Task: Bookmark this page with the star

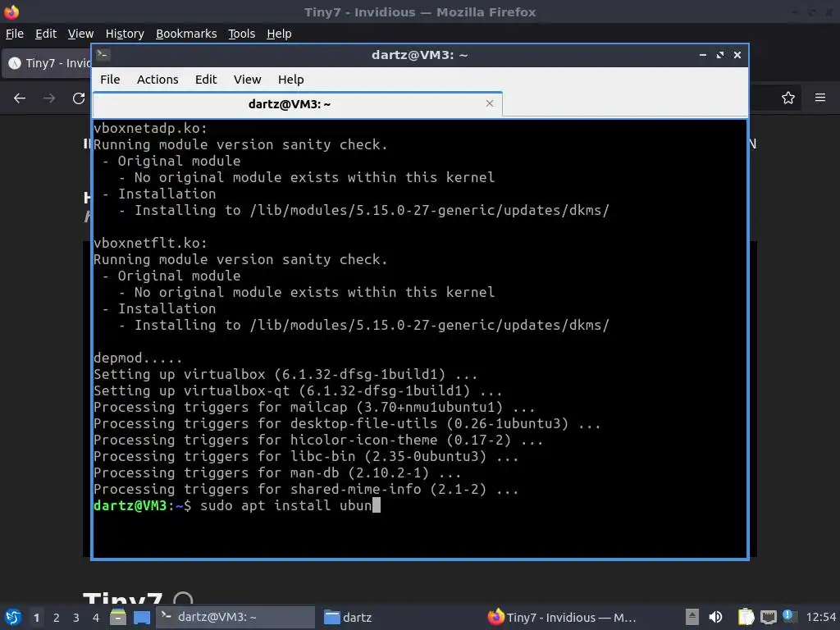Action: click(x=787, y=98)
